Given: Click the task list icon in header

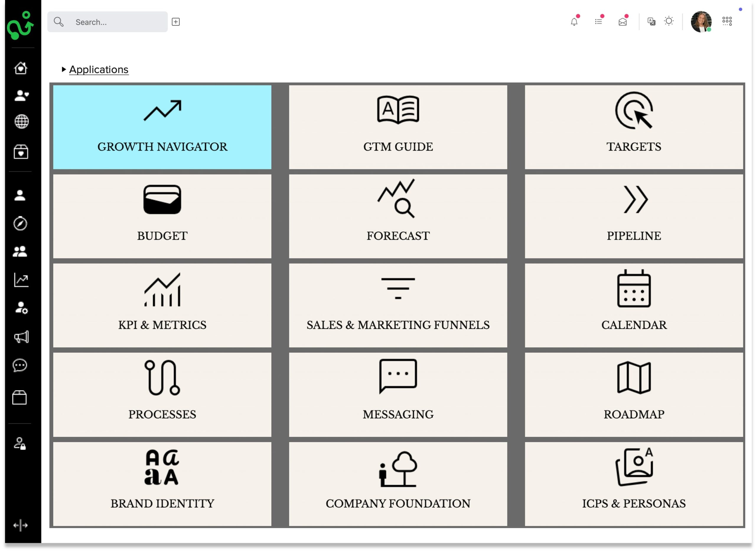Looking at the screenshot, I should click(x=599, y=22).
